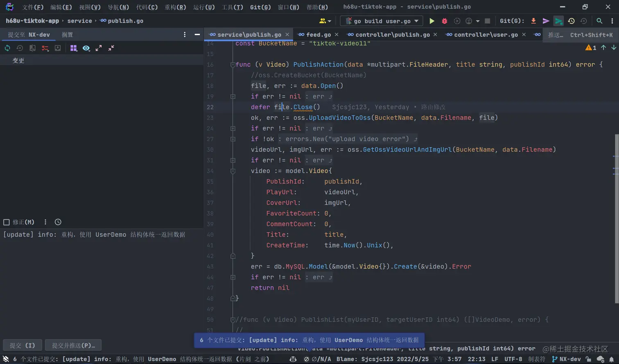Refresh the commit changes list
Viewport: 619px width, 364px height.
(7, 48)
